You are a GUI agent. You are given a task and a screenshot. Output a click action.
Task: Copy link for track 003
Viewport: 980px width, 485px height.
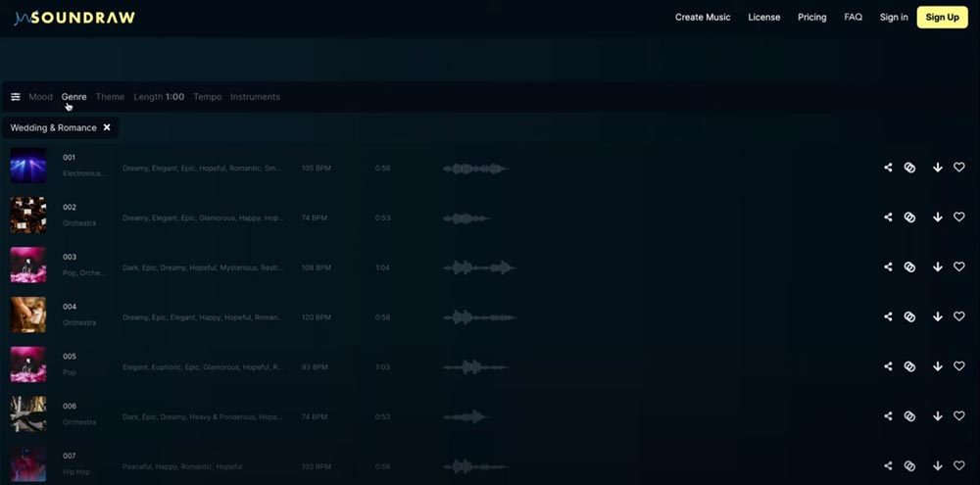(x=910, y=267)
